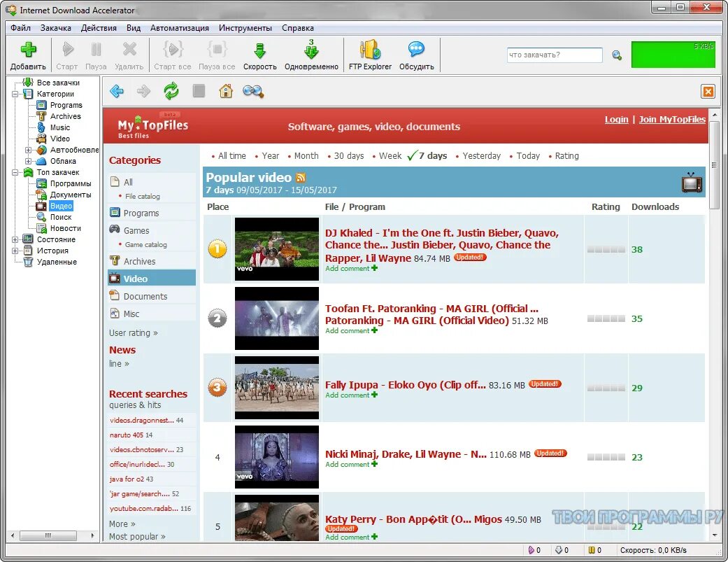Add comment on the Toofan MA GIRL video
The width and height of the screenshot is (728, 562).
[351, 331]
